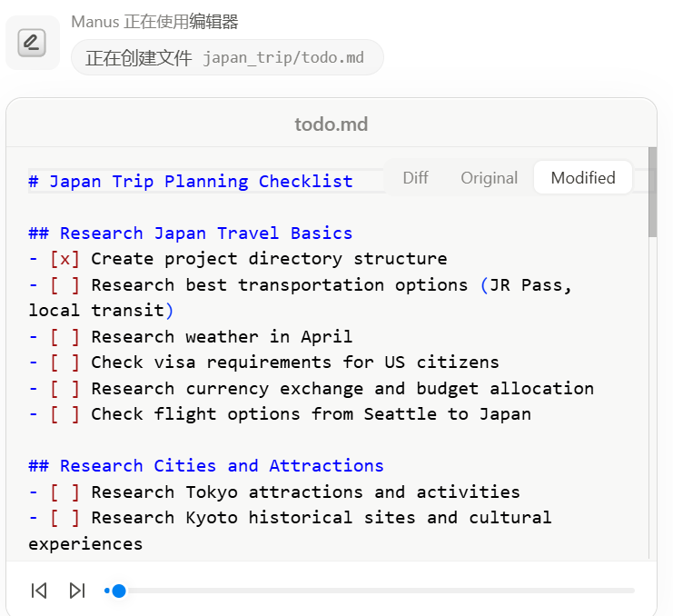Jump to next step in playback
The height and width of the screenshot is (616, 673).
(x=77, y=591)
